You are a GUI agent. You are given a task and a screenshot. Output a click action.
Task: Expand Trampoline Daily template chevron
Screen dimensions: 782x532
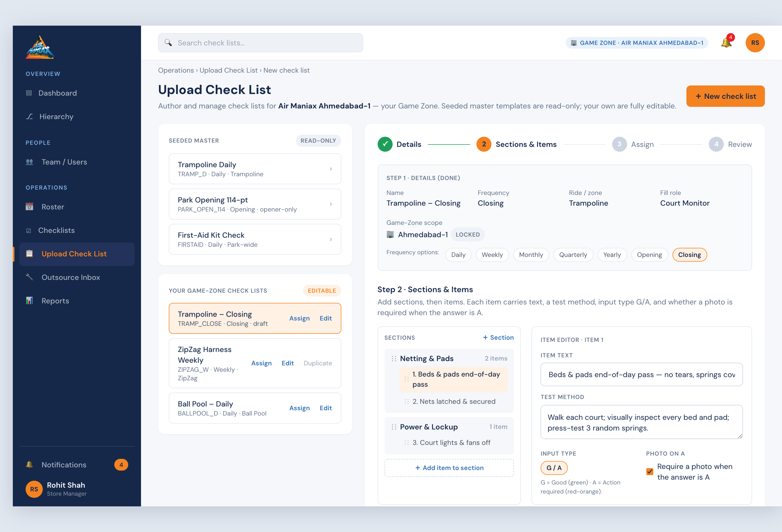pos(331,169)
